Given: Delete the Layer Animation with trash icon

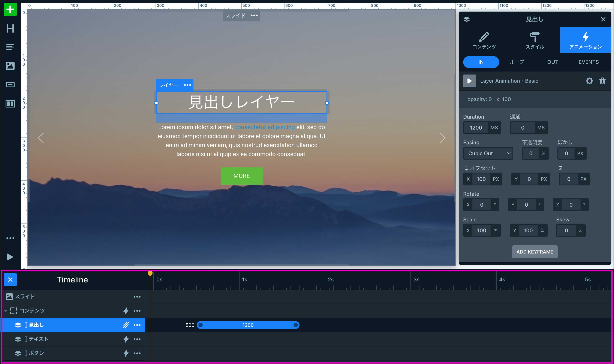Looking at the screenshot, I should [602, 81].
